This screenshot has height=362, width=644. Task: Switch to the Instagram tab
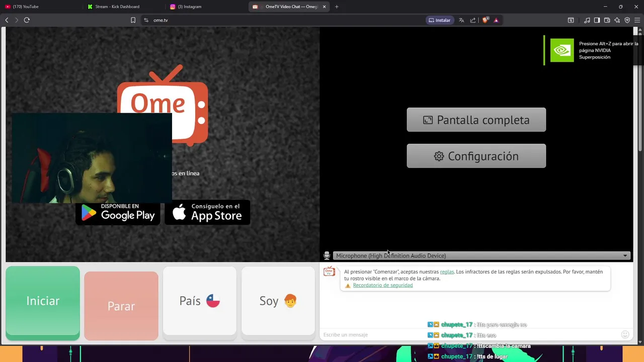click(x=206, y=7)
